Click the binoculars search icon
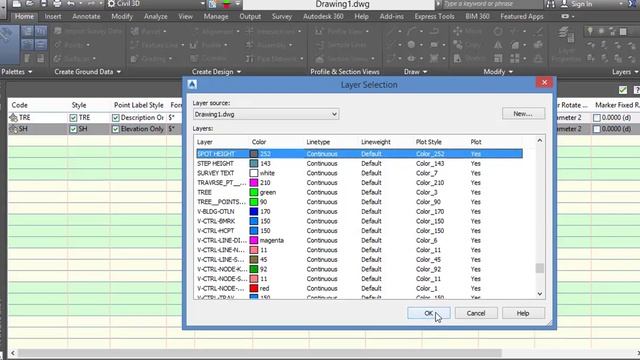Screen dimensions: 640x360 [551, 4]
